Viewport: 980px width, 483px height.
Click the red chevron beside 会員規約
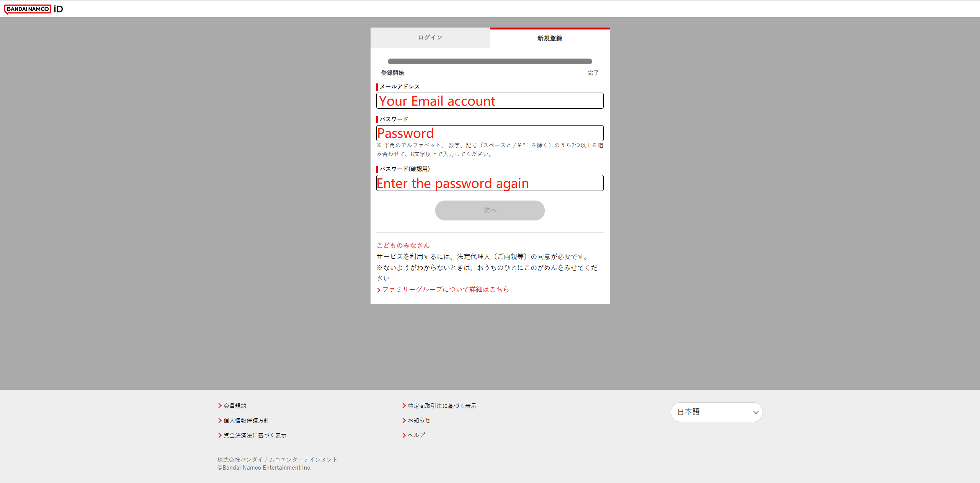pos(220,406)
